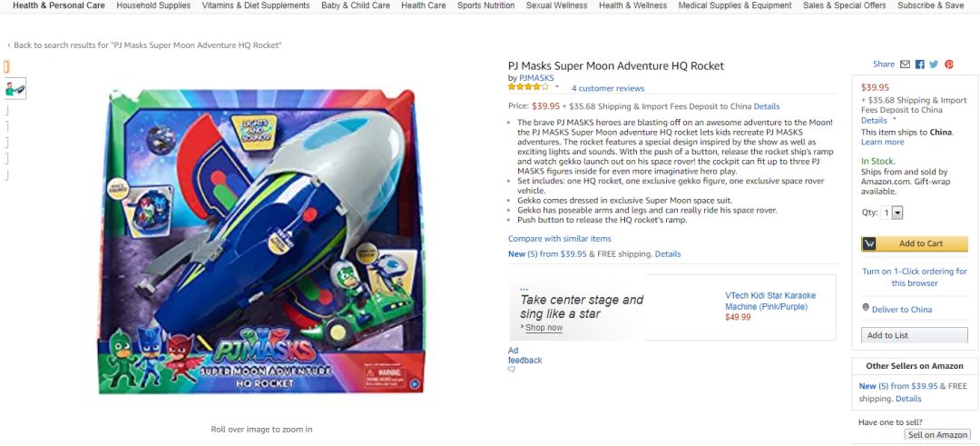Open the Qty quantity dropdown
The height and width of the screenshot is (446, 980).
coord(897,213)
